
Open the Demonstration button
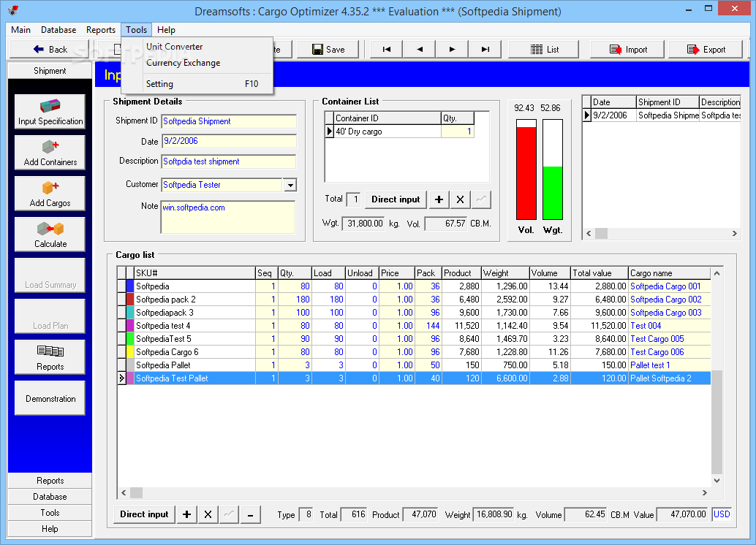coord(50,398)
